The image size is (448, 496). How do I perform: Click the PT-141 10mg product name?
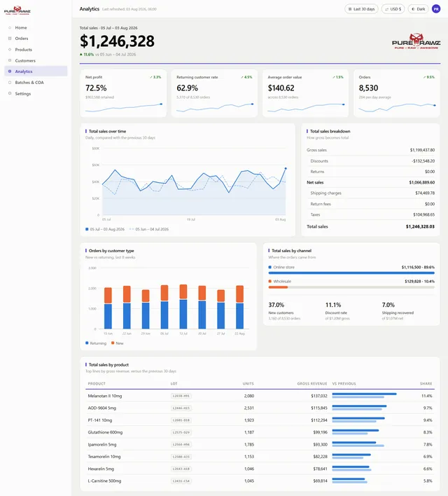click(100, 420)
